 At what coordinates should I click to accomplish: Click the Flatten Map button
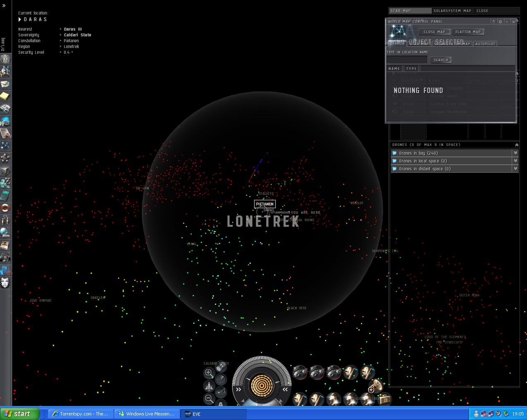coord(468,32)
